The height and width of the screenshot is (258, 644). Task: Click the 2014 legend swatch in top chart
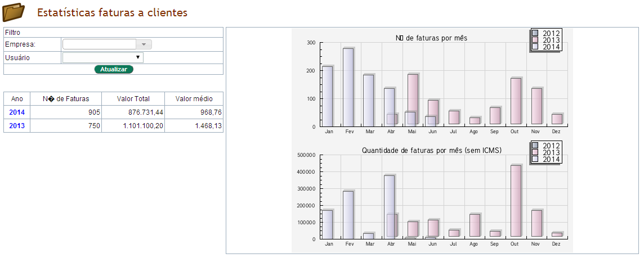click(535, 46)
